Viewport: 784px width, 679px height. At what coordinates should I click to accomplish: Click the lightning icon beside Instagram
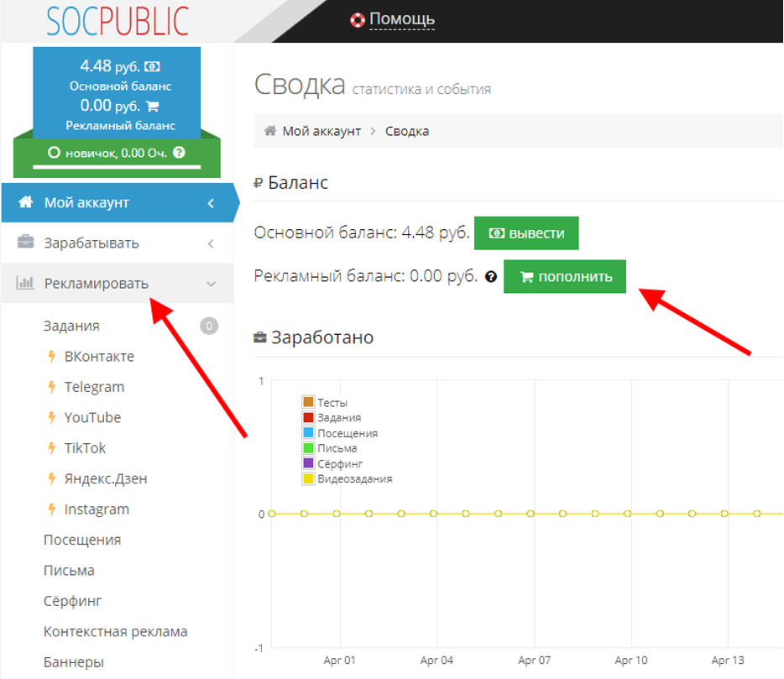pyautogui.click(x=51, y=509)
